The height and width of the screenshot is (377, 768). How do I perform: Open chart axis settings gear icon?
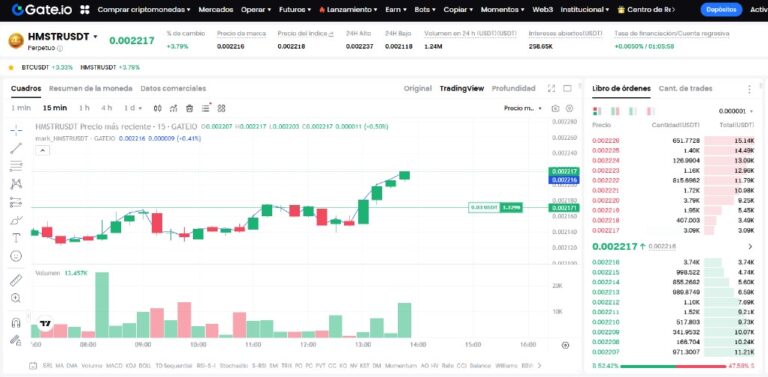tap(565, 345)
